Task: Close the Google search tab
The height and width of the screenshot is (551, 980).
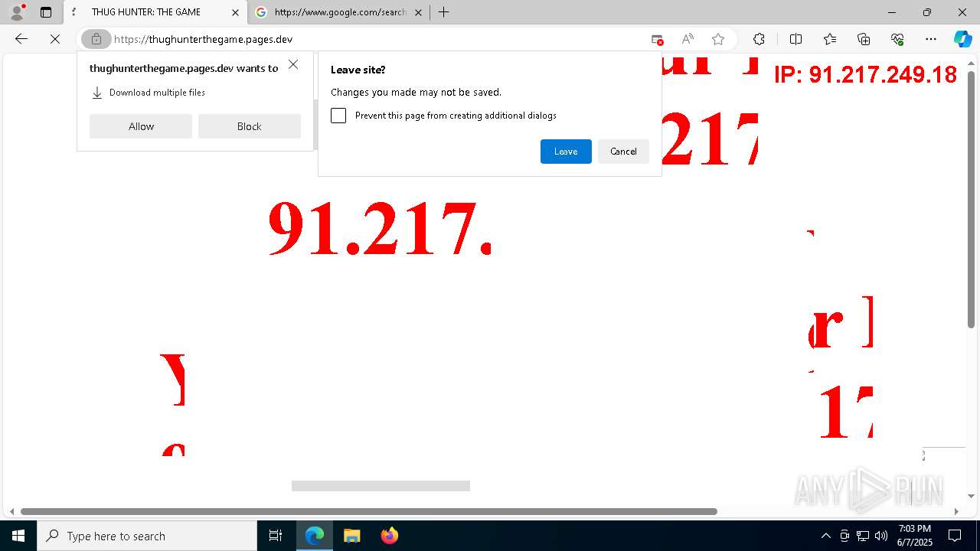Action: click(x=418, y=12)
